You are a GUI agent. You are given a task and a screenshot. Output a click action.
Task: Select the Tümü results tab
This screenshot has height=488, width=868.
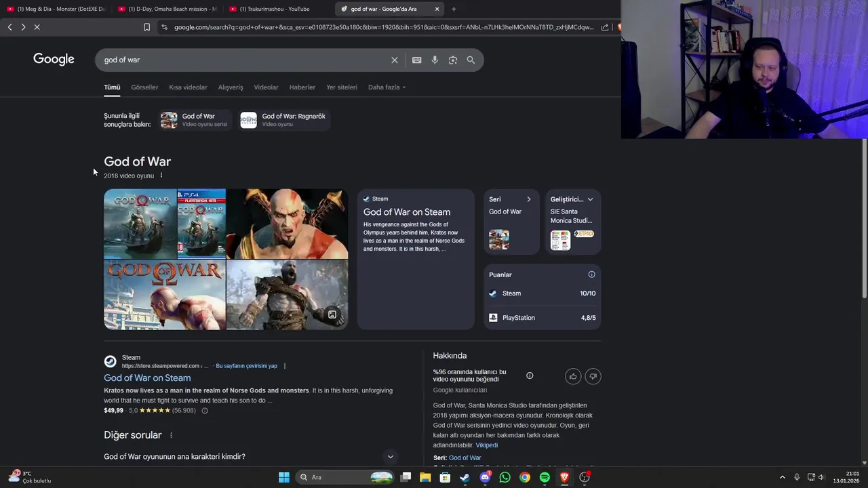click(x=112, y=87)
